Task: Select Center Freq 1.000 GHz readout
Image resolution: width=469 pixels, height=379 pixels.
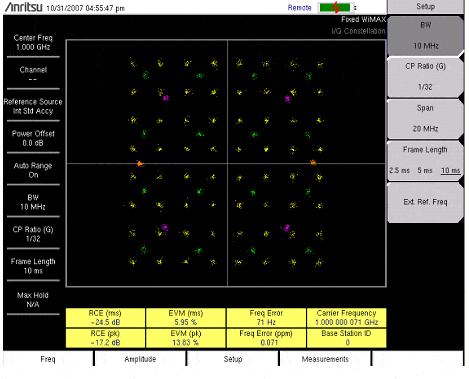Action: click(33, 42)
